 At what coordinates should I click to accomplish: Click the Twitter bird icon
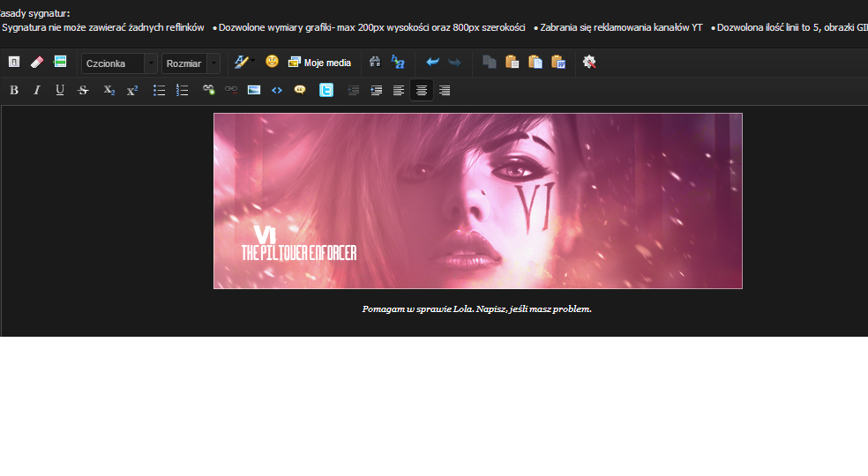pos(326,90)
